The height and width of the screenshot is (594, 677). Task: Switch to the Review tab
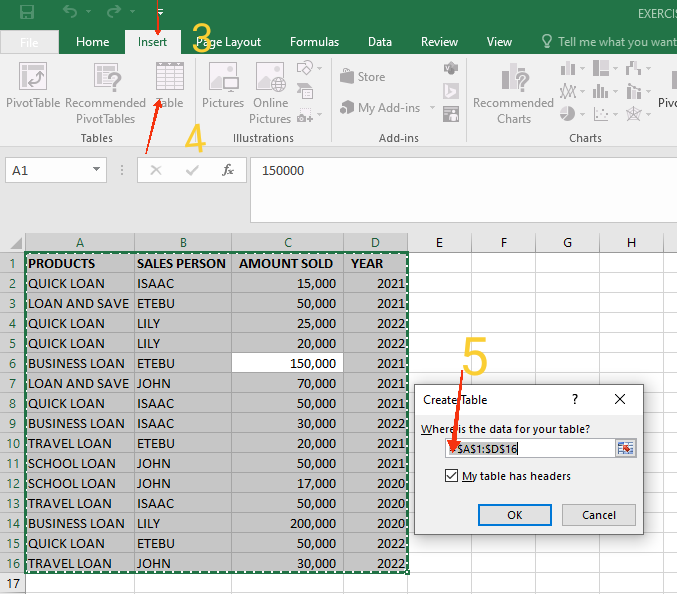click(439, 42)
